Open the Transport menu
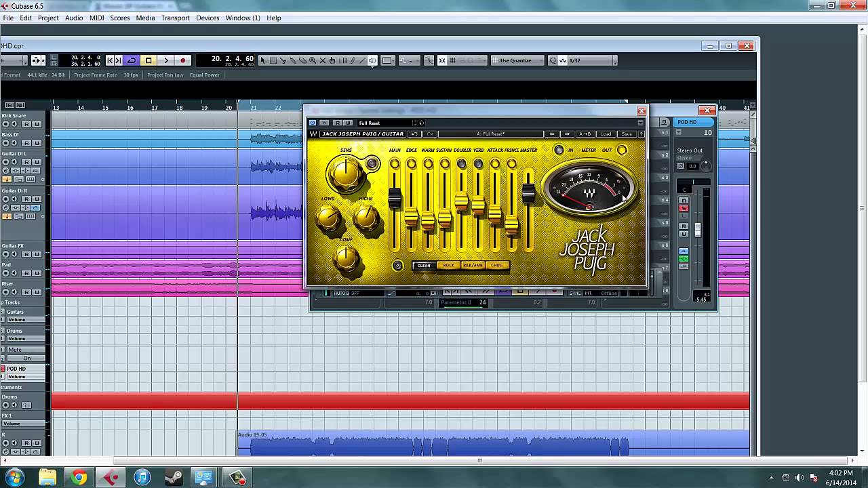 click(176, 18)
